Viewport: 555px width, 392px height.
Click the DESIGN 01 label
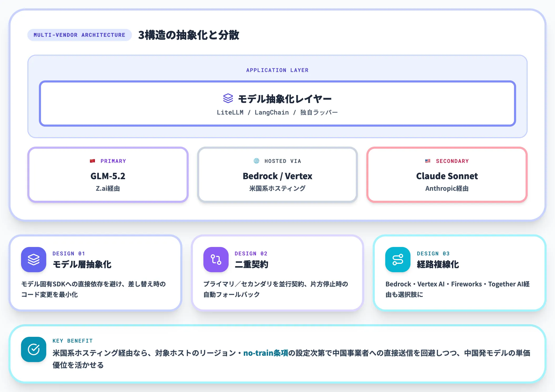69,254
